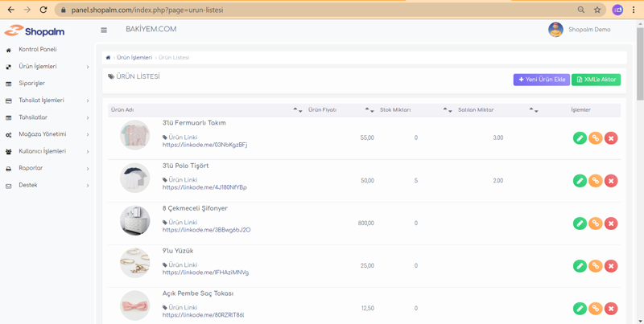Bookmark this page with star icon

click(597, 10)
